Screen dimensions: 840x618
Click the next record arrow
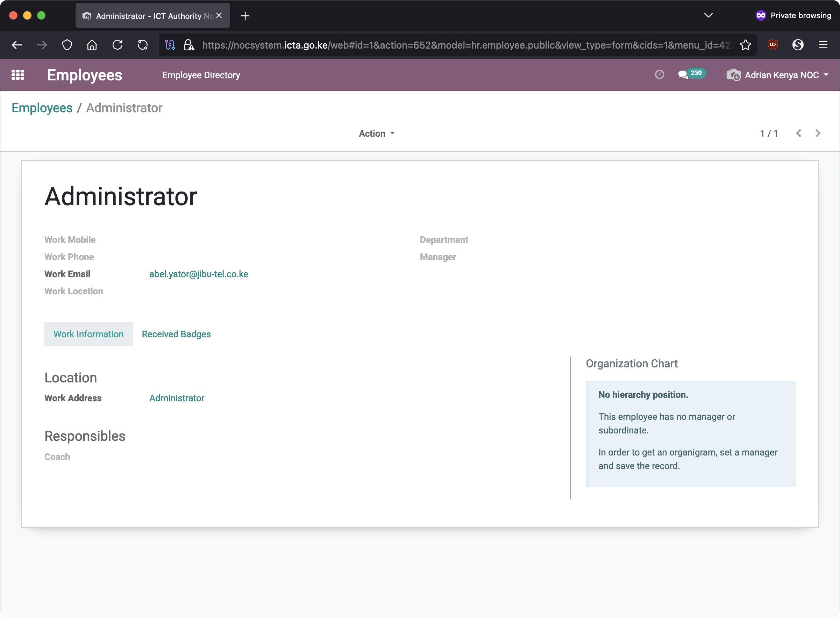point(818,133)
